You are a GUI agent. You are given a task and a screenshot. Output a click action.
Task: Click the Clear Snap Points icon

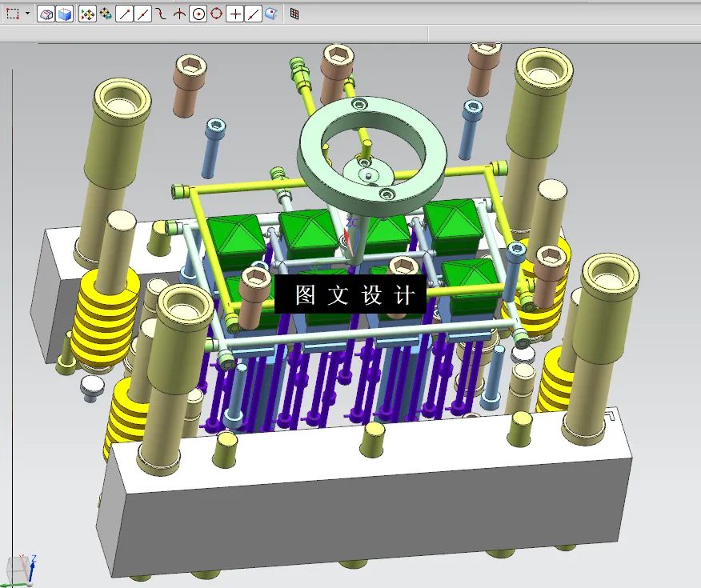[x=106, y=14]
